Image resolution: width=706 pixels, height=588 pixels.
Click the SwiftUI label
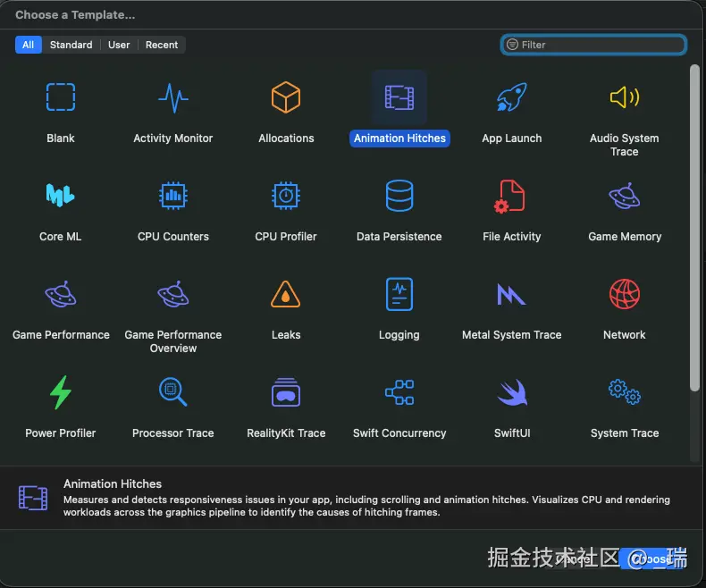tap(512, 433)
